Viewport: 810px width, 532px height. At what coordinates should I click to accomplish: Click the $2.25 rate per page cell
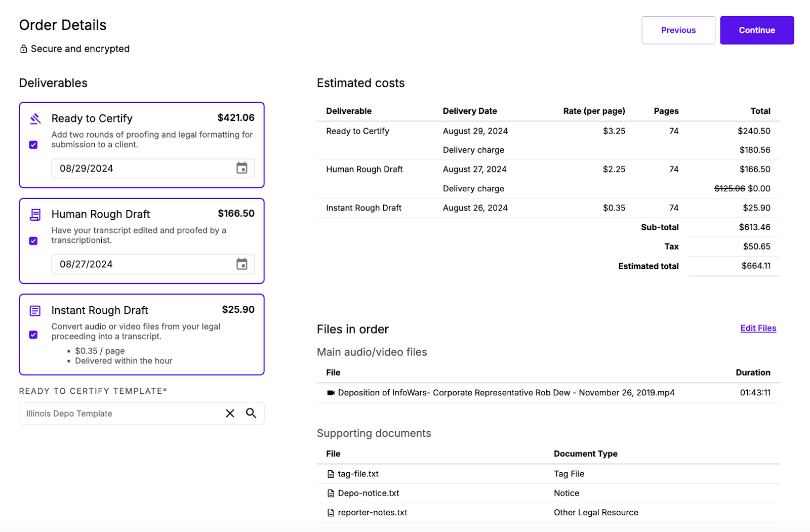(x=614, y=170)
